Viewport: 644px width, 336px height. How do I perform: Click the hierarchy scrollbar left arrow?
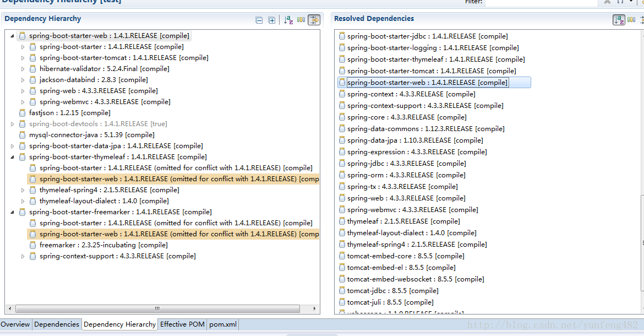point(10,308)
